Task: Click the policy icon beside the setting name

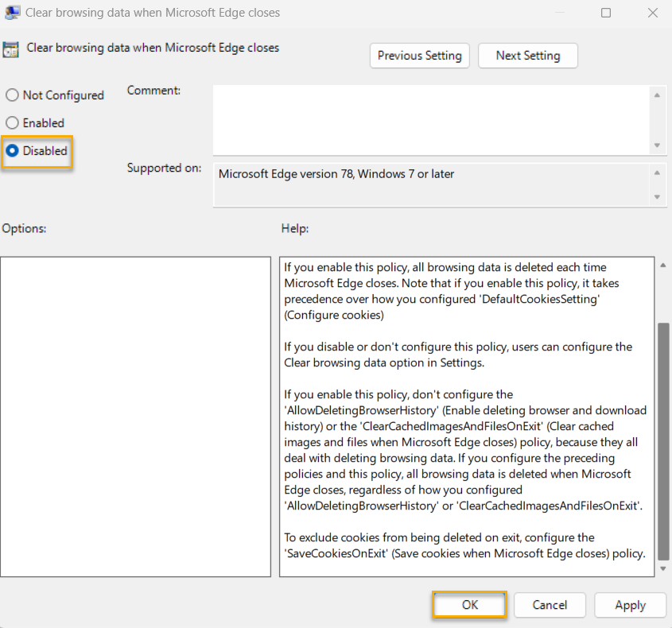Action: 11,48
